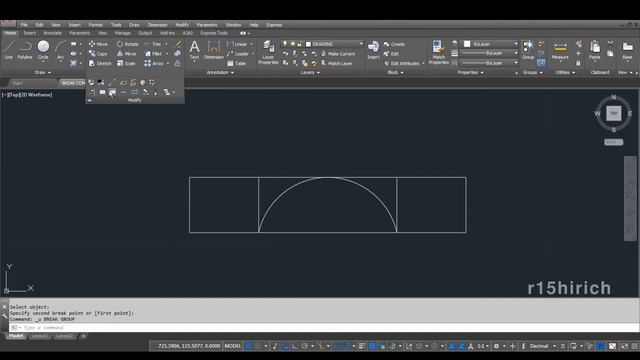The height and width of the screenshot is (360, 640).
Task: Open Layer Properties manager
Action: (268, 52)
